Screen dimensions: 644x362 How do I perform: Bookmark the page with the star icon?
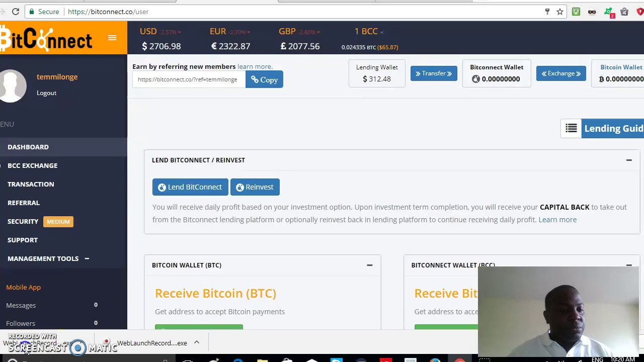pyautogui.click(x=559, y=12)
